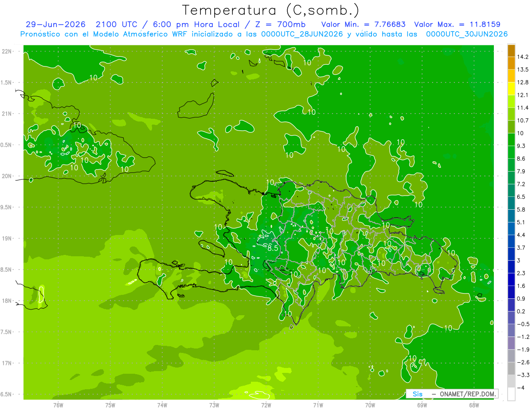This screenshot has width=532, height=411.
Task: Click the dark blue swatch between 1.6 and 2.3
Action: [x=511, y=279]
